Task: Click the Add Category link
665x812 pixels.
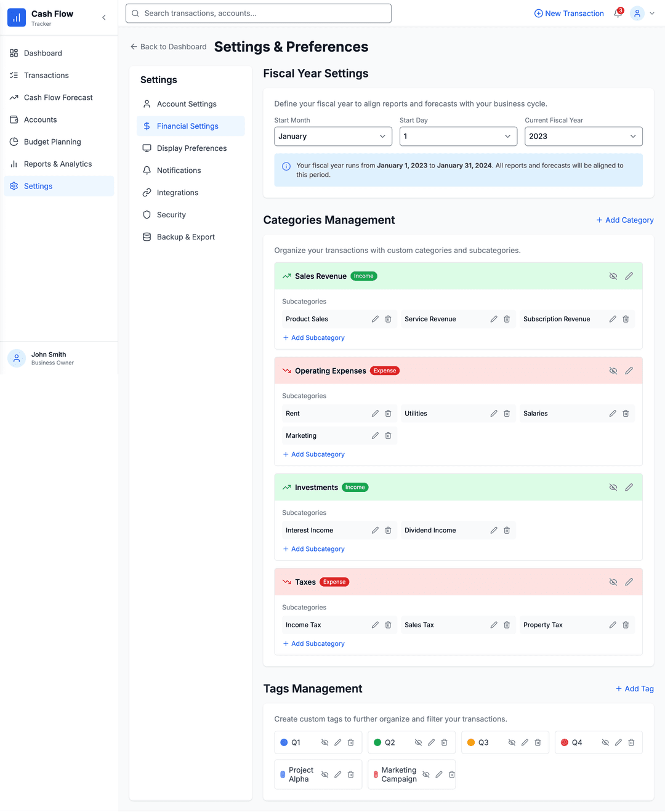Action: coord(624,220)
